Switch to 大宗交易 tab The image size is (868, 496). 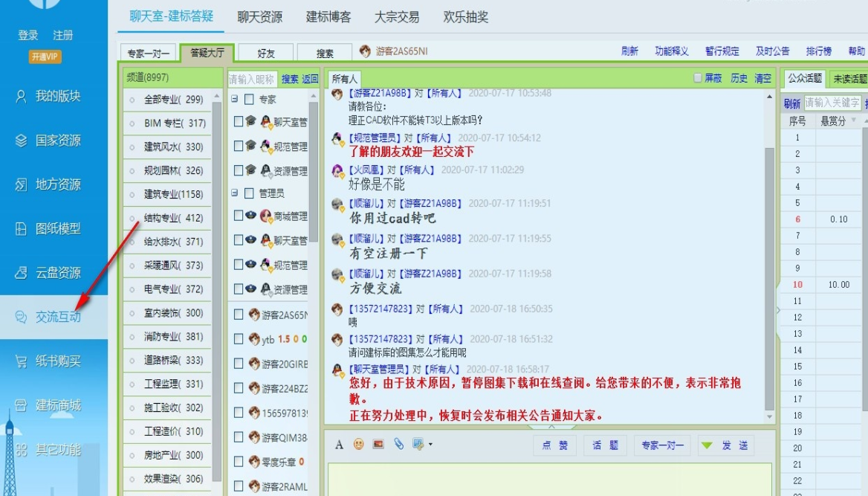click(397, 16)
